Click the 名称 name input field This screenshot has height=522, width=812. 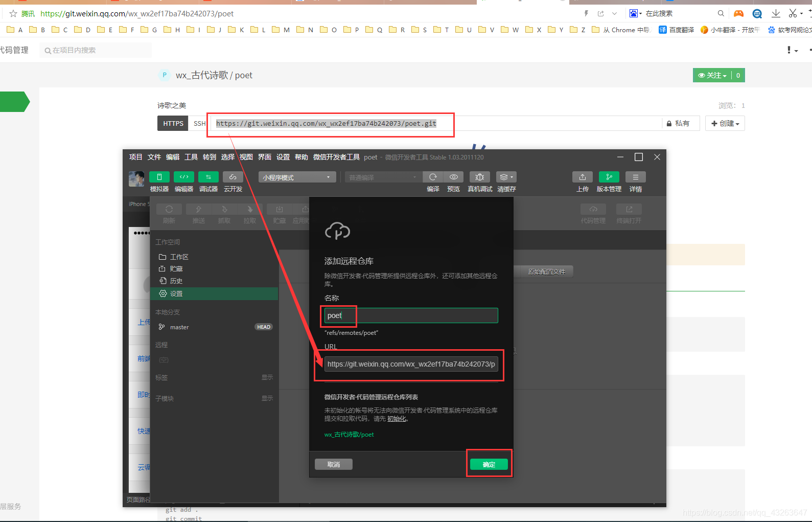tap(411, 315)
